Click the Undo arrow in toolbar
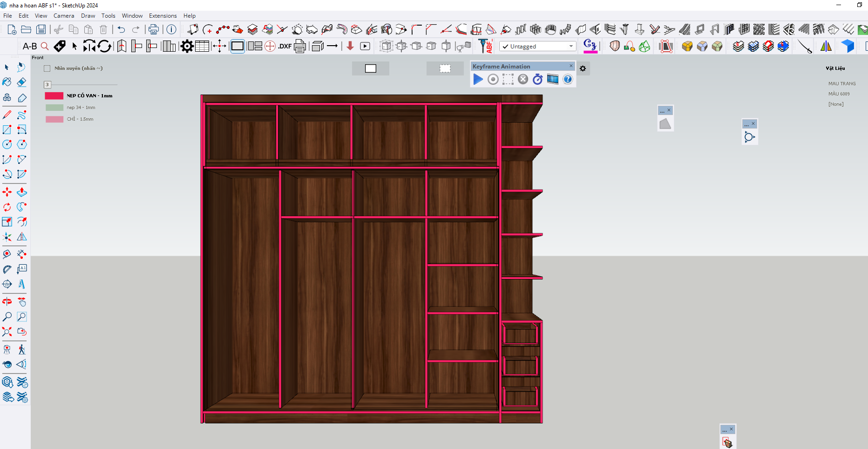Viewport: 868px width, 449px height. click(121, 30)
